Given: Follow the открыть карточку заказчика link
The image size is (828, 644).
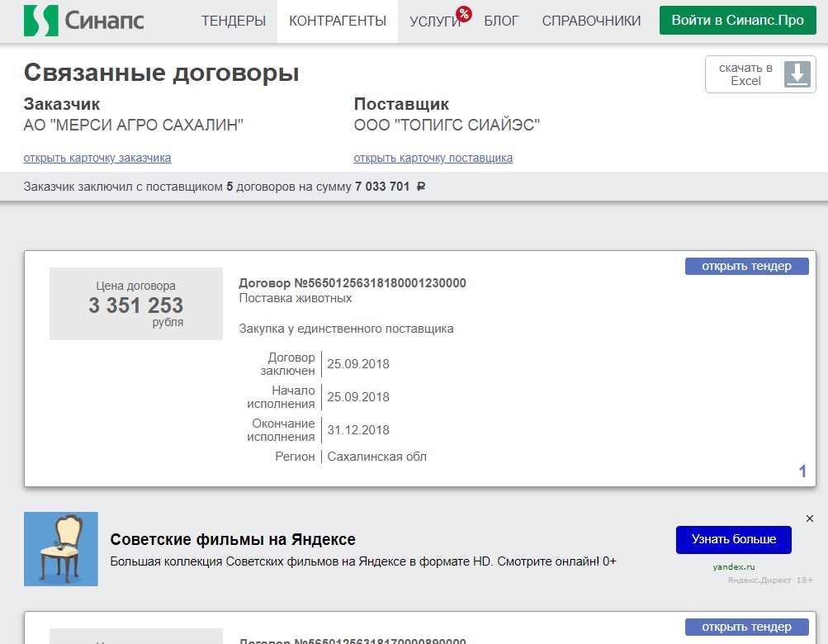Looking at the screenshot, I should click(x=97, y=158).
